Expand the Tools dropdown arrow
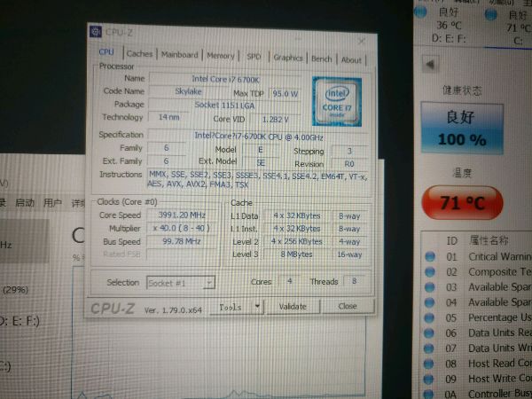The width and height of the screenshot is (532, 399). (x=257, y=307)
